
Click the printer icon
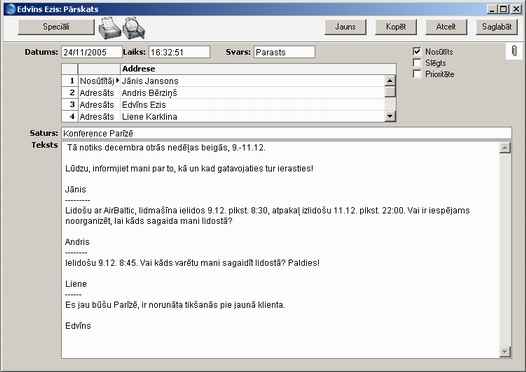click(x=109, y=28)
